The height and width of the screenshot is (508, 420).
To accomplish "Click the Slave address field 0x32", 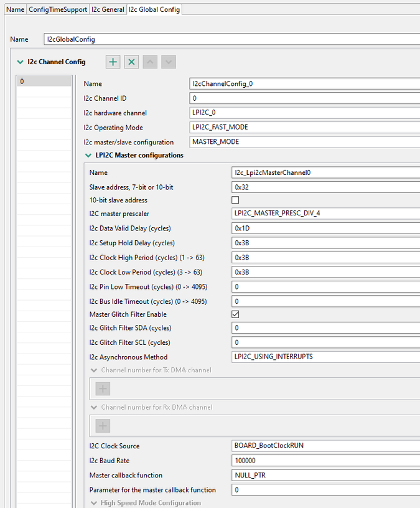I will pos(325,187).
